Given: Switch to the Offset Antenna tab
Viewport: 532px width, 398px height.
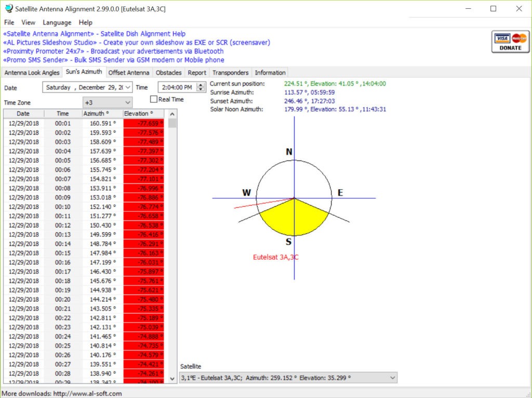Looking at the screenshot, I should 129,73.
